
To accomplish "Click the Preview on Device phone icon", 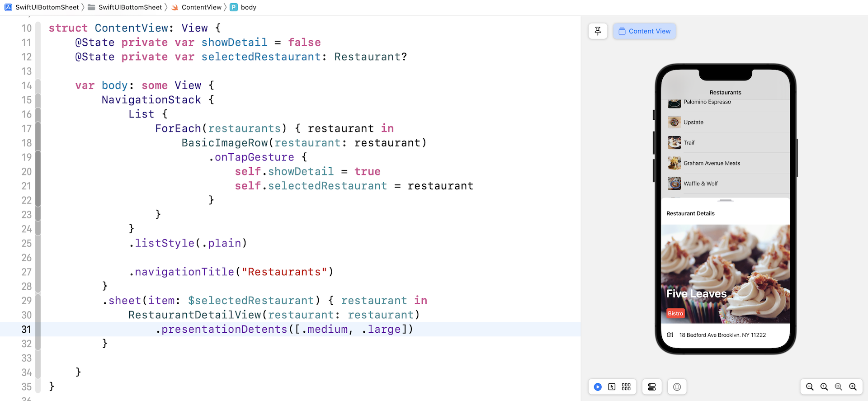I will tap(677, 387).
